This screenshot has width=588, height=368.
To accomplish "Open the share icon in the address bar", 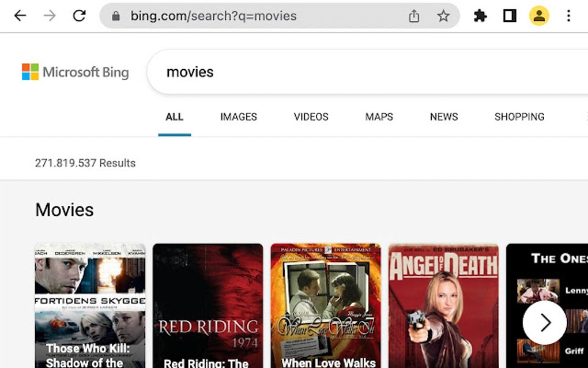I will pyautogui.click(x=414, y=16).
